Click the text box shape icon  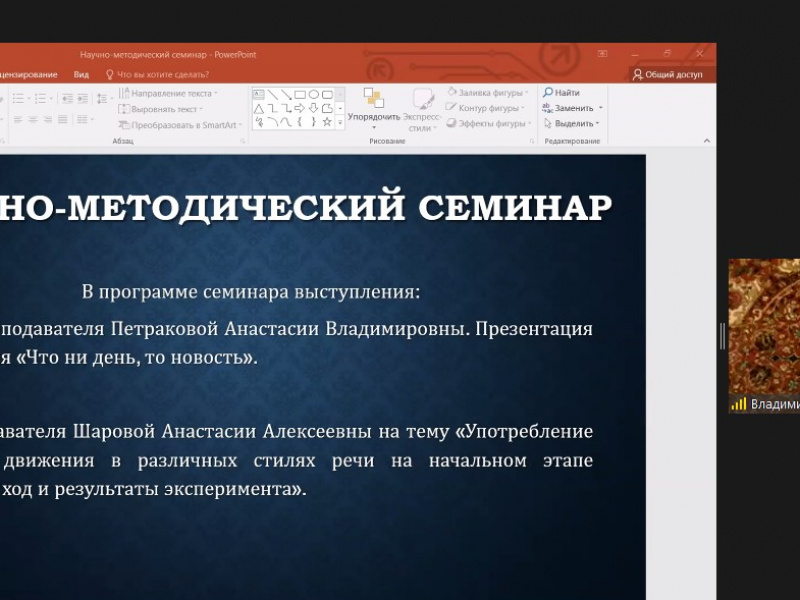259,94
